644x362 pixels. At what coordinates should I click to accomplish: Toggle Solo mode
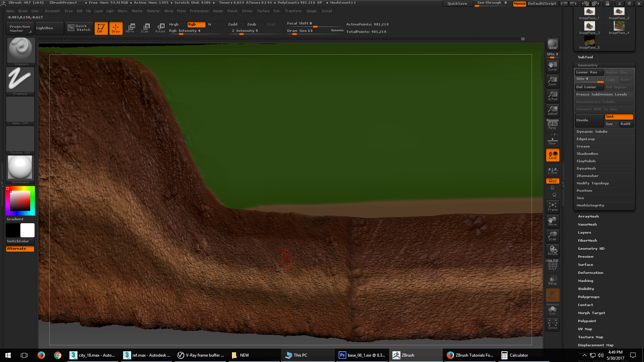[x=552, y=310]
